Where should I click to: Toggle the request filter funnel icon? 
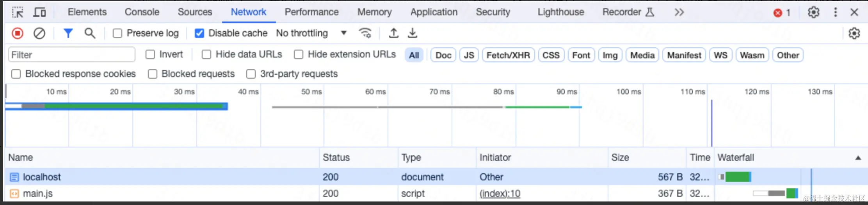(x=68, y=33)
